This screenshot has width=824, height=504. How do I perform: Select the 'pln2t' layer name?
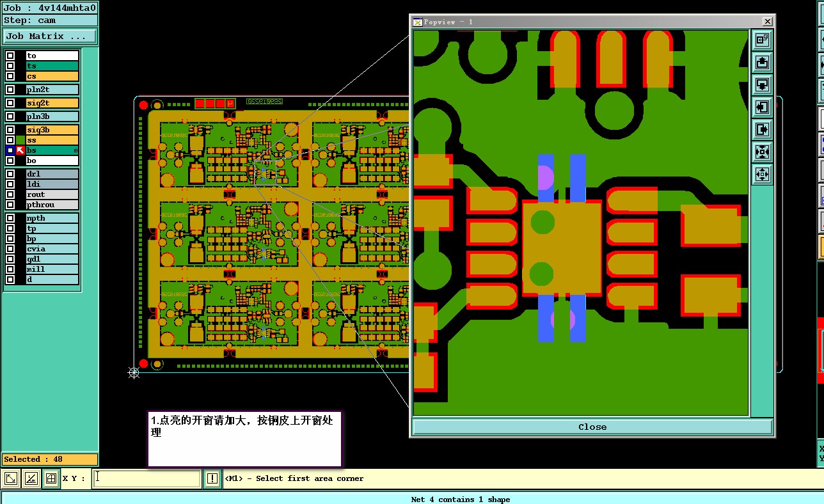tap(52, 90)
